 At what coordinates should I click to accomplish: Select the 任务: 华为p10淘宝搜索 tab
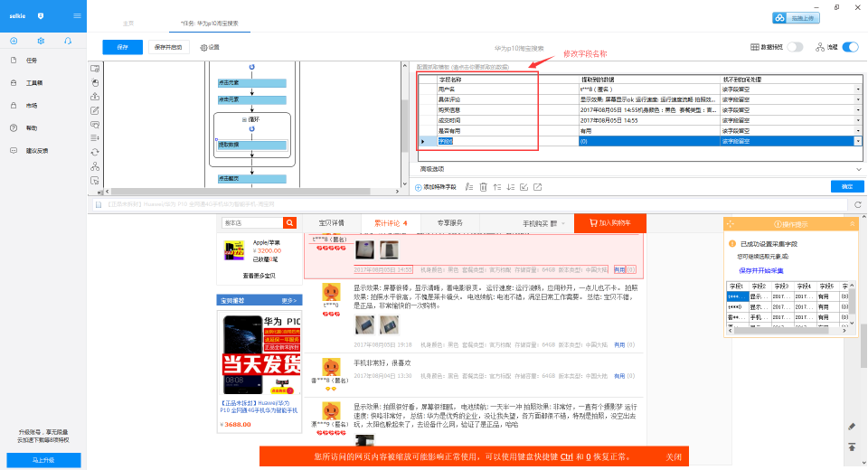click(210, 23)
